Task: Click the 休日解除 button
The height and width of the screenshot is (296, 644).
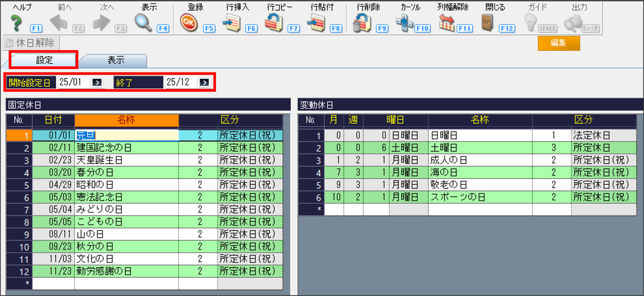Action: [x=30, y=43]
